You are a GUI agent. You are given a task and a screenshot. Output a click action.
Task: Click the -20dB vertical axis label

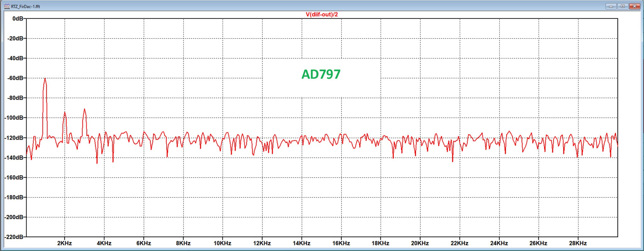15,38
